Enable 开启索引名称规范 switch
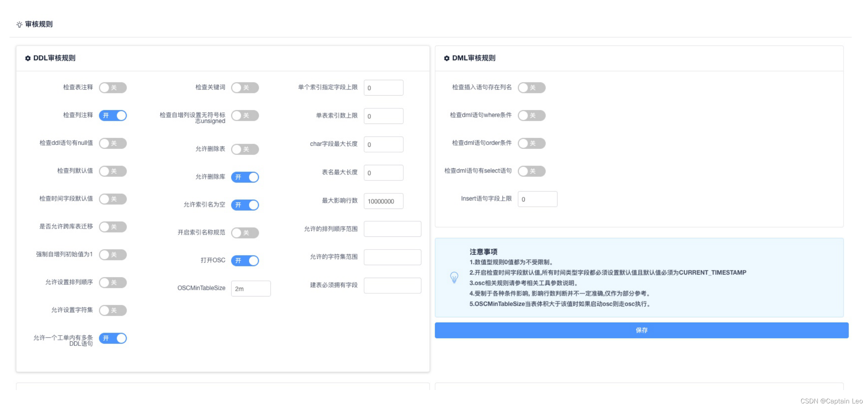 pyautogui.click(x=245, y=233)
